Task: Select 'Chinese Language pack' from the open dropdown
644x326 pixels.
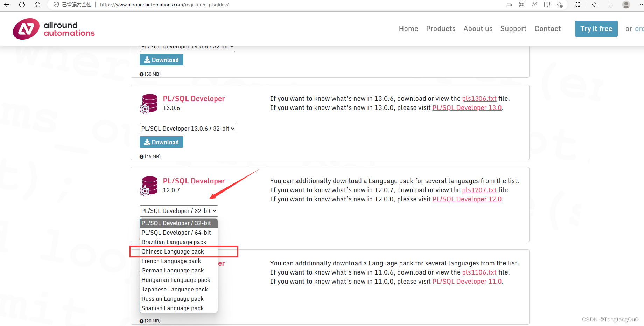Action: [172, 251]
